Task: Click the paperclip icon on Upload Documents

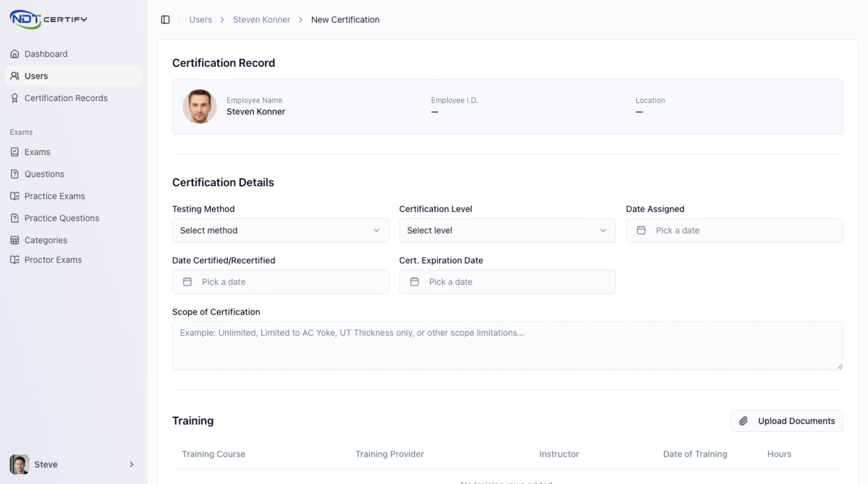Action: tap(743, 421)
